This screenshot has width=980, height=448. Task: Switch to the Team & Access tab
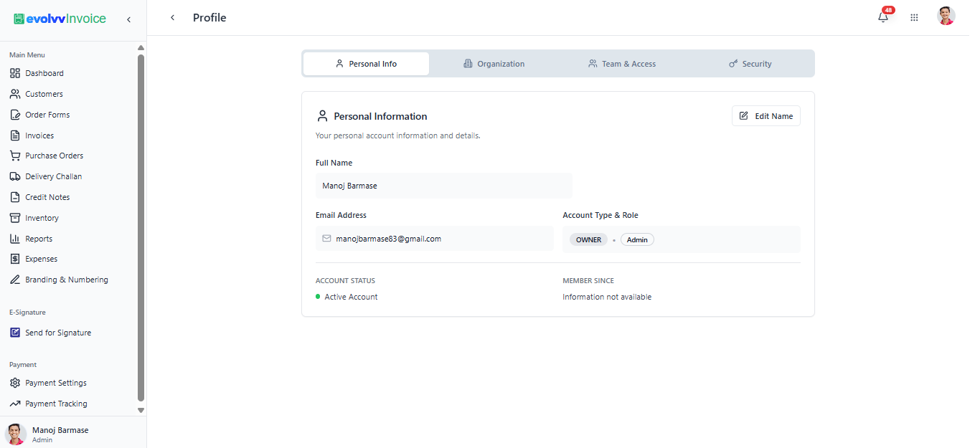621,64
